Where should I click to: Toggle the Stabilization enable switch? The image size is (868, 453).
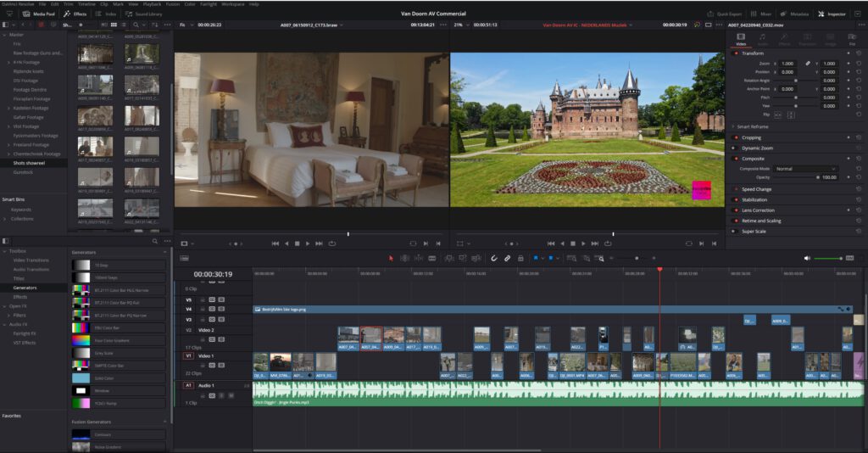pos(736,199)
